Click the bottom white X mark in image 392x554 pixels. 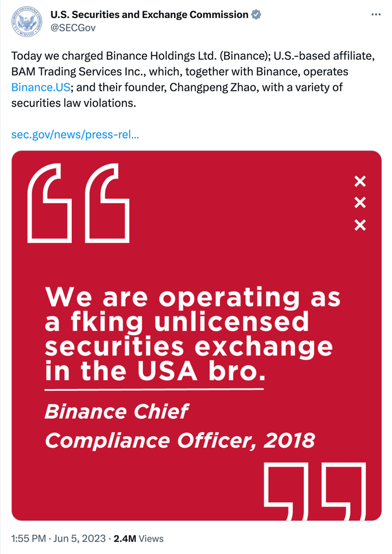point(360,225)
